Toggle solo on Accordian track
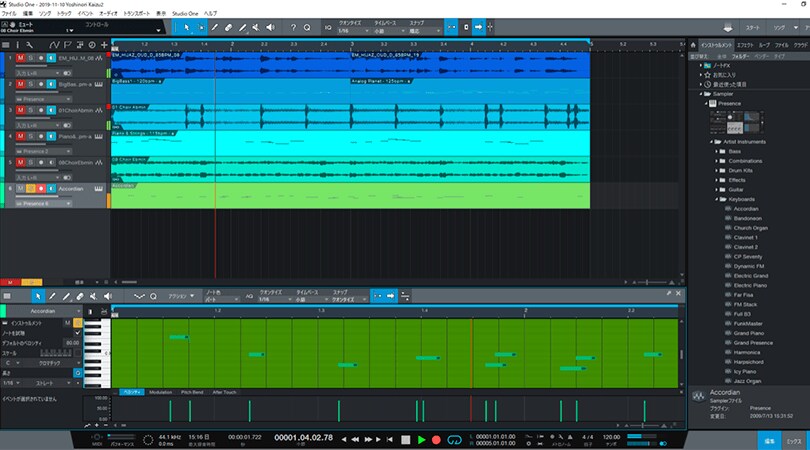Viewport: 810px width, 450px height. coord(30,189)
